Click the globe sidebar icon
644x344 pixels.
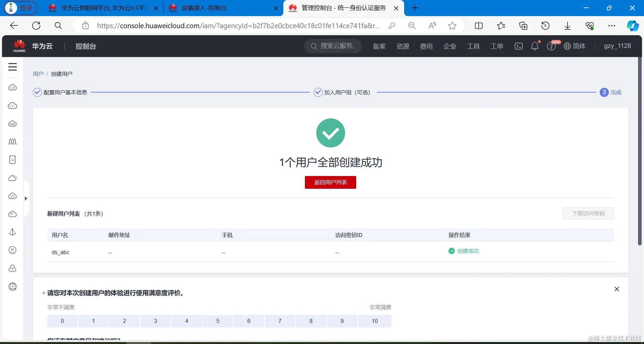pos(12,286)
